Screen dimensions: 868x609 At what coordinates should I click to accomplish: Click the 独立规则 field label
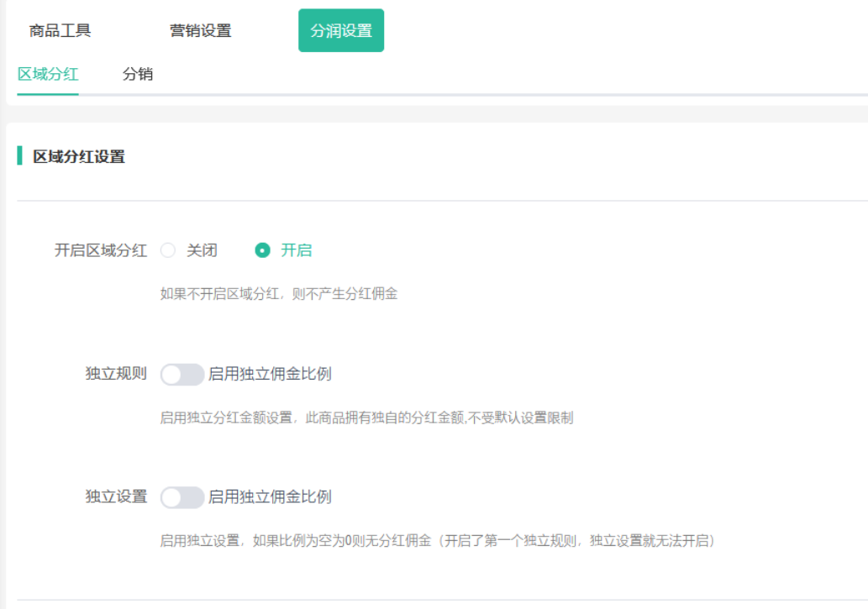[116, 375]
